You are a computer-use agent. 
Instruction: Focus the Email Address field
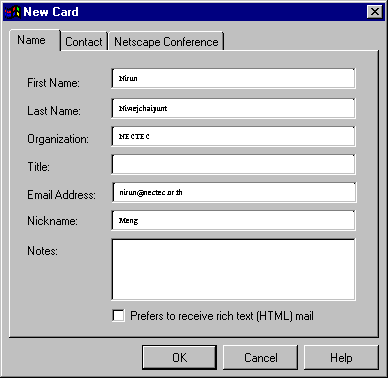(x=234, y=192)
